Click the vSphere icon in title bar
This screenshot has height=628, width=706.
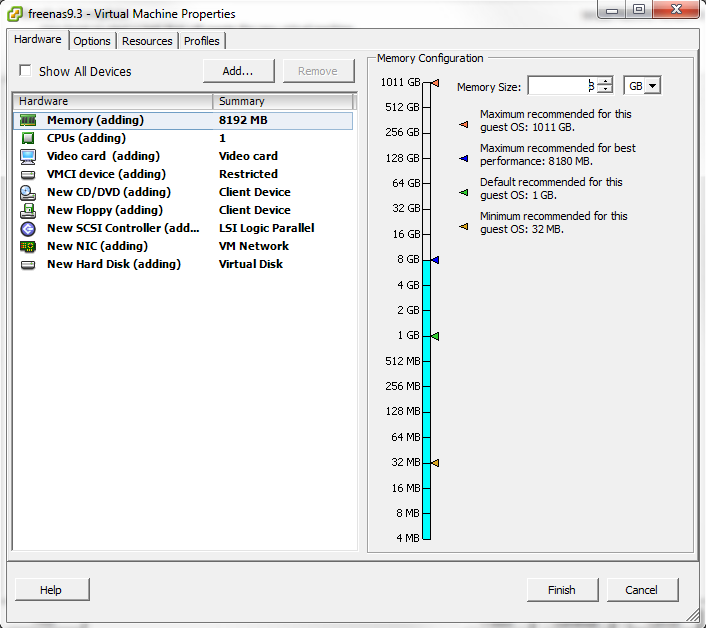pos(14,14)
